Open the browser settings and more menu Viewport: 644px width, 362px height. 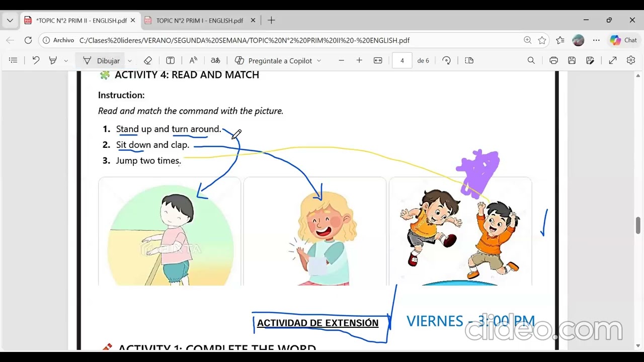[596, 40]
